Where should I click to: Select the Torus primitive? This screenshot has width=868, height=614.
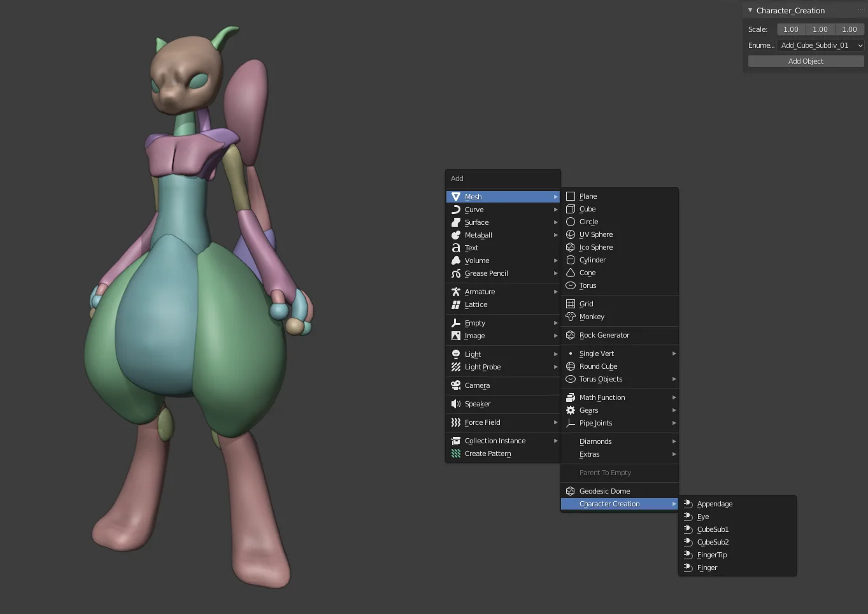[x=587, y=285]
